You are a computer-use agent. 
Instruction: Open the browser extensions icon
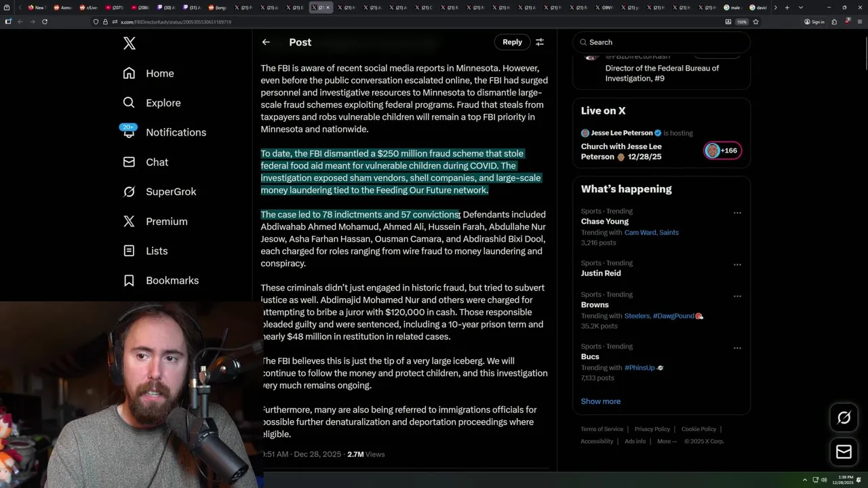(835, 22)
